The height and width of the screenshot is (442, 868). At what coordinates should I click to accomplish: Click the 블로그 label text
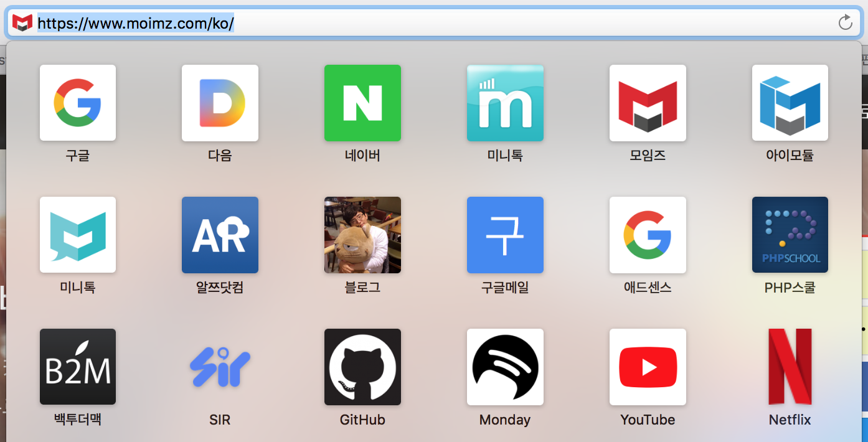362,288
